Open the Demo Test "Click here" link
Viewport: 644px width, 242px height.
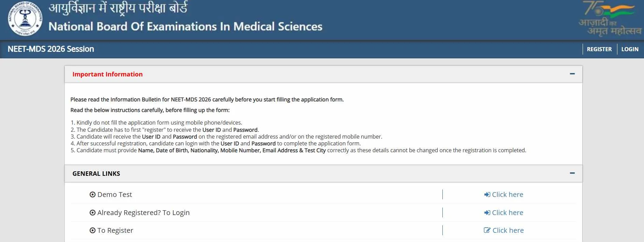coord(508,195)
